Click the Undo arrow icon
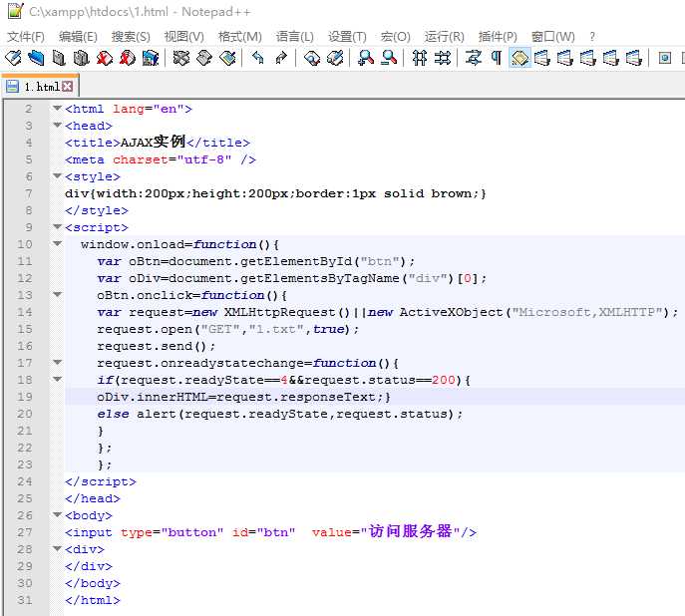 (x=258, y=58)
